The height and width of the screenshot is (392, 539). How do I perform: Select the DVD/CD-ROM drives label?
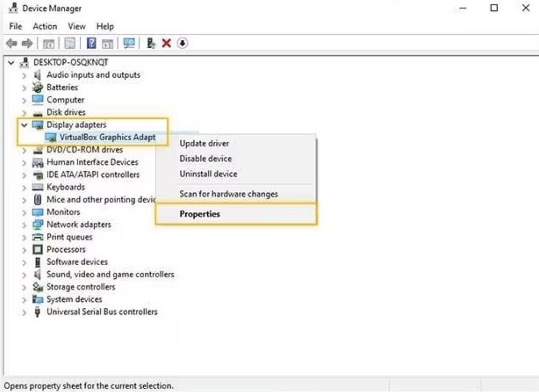tap(85, 150)
